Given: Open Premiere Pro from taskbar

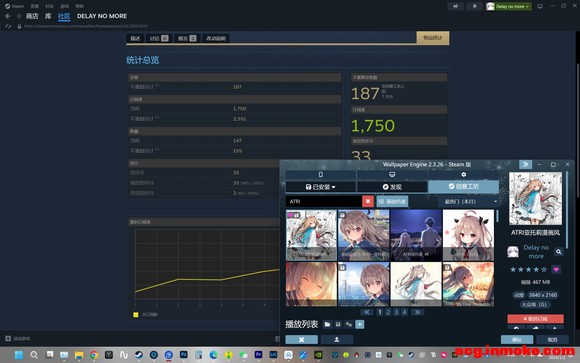Looking at the screenshot, I should click(x=258, y=355).
